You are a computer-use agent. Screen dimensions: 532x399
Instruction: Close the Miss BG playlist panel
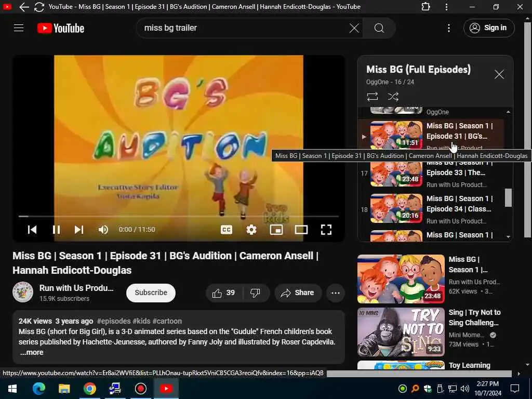tap(499, 74)
